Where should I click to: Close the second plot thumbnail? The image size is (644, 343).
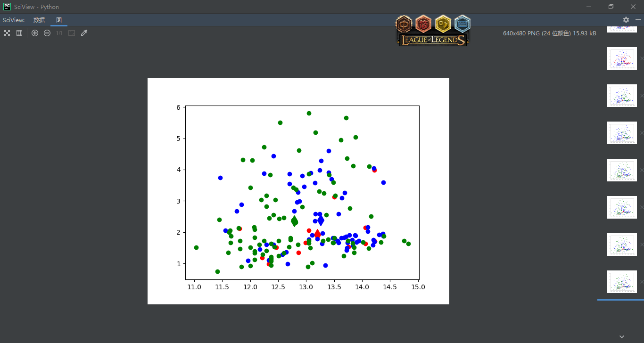642,58
